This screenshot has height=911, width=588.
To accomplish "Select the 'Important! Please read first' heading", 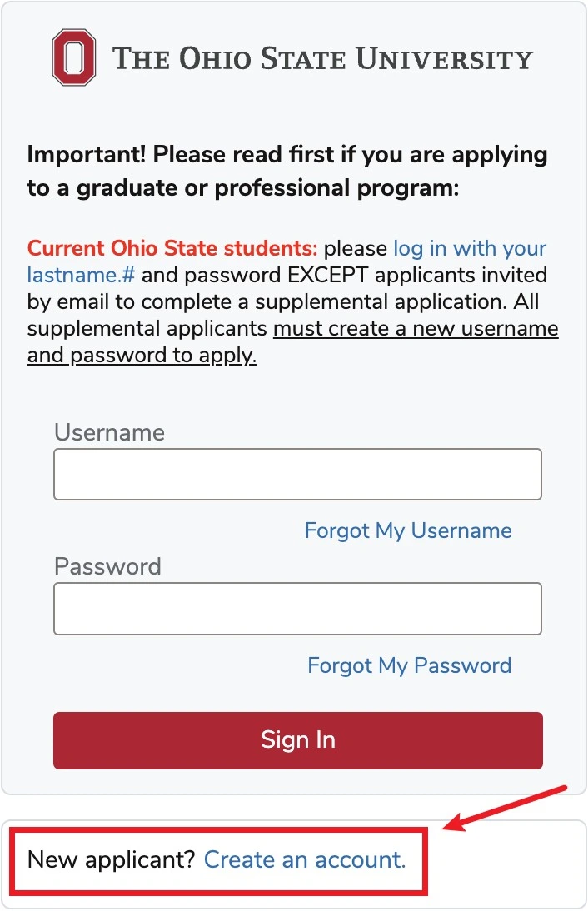I will pyautogui.click(x=287, y=171).
